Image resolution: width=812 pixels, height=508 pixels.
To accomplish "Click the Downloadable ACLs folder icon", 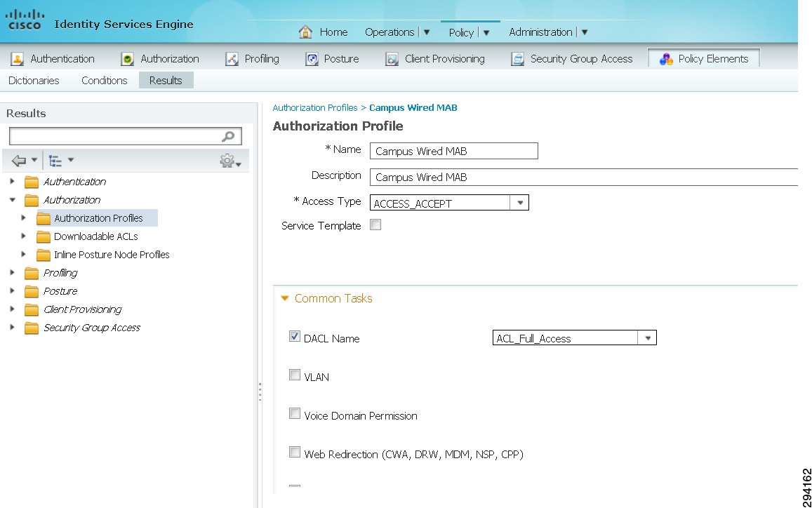I will (x=44, y=236).
